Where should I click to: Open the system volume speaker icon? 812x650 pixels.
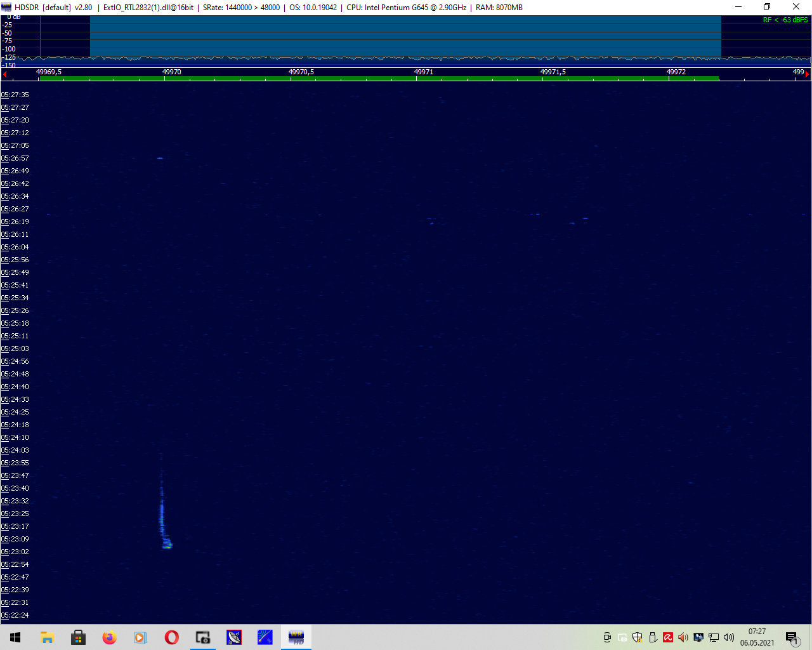point(729,637)
